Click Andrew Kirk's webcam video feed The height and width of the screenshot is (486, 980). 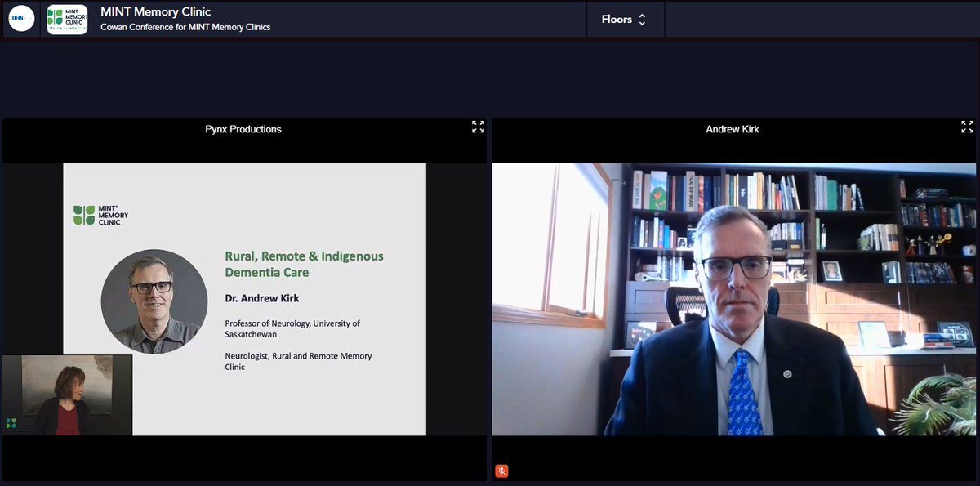(733, 299)
